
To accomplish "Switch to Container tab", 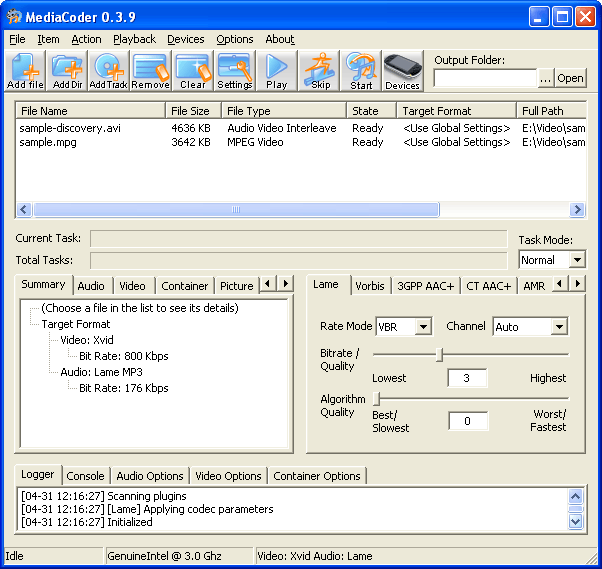I will [x=185, y=286].
